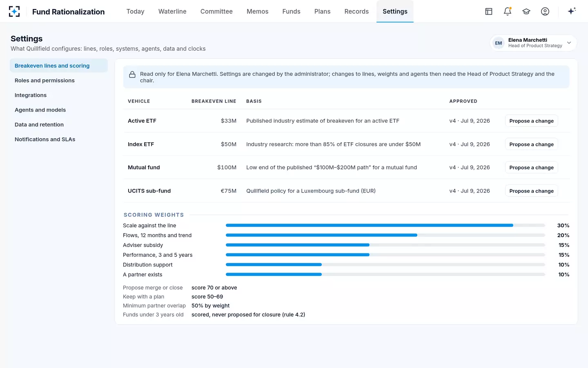
Task: Propose a change for Index ETF
Action: (531, 144)
